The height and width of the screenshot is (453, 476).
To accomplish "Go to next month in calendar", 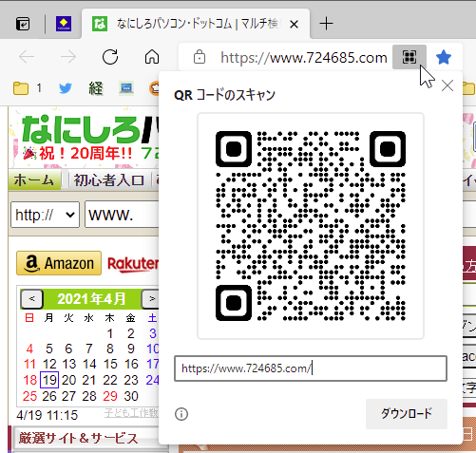I will pos(152,298).
